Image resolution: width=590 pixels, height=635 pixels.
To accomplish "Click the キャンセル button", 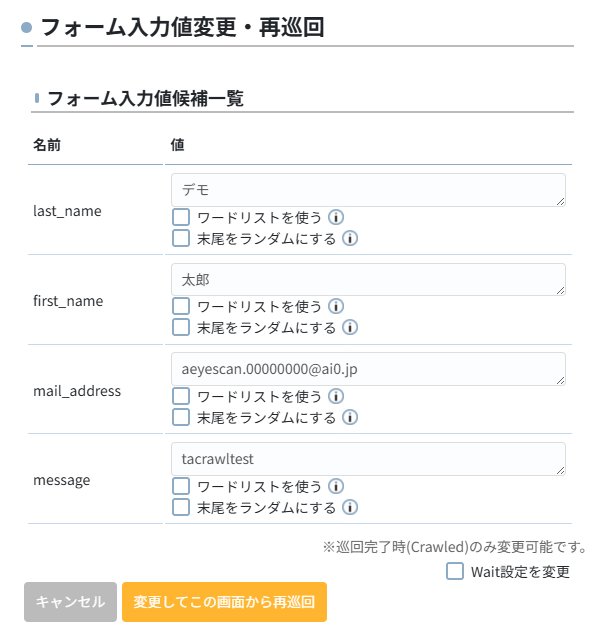I will (70, 602).
